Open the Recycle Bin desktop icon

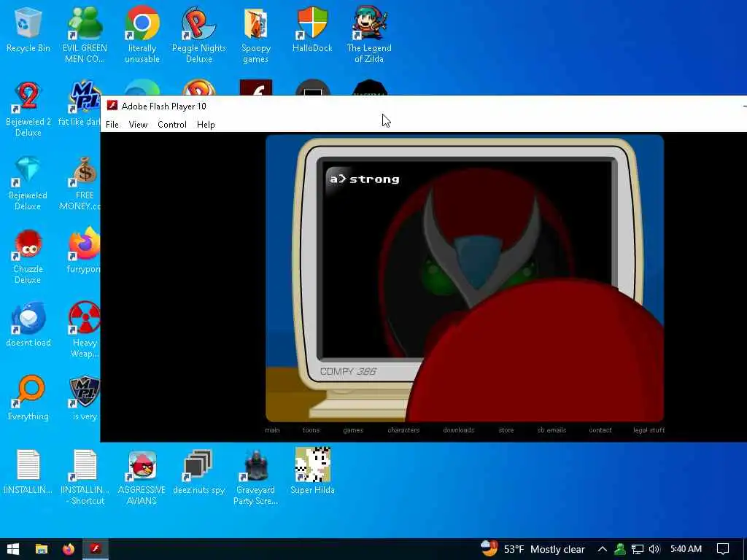point(28,29)
